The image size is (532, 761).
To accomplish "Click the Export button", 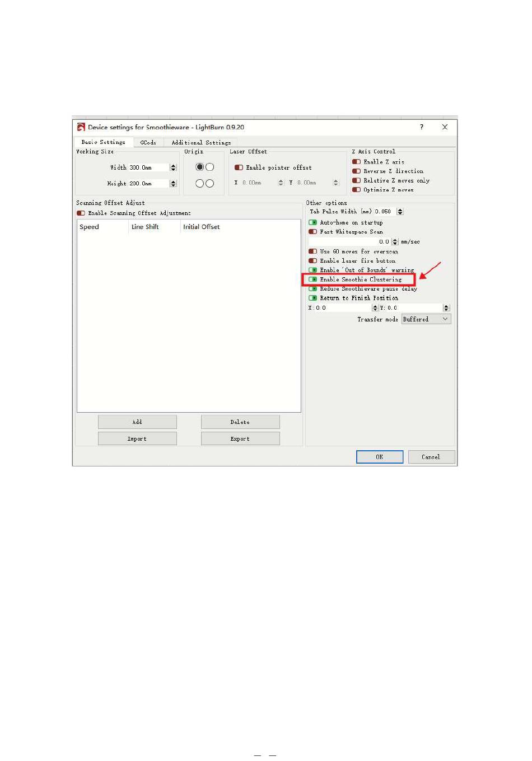I will coord(240,438).
